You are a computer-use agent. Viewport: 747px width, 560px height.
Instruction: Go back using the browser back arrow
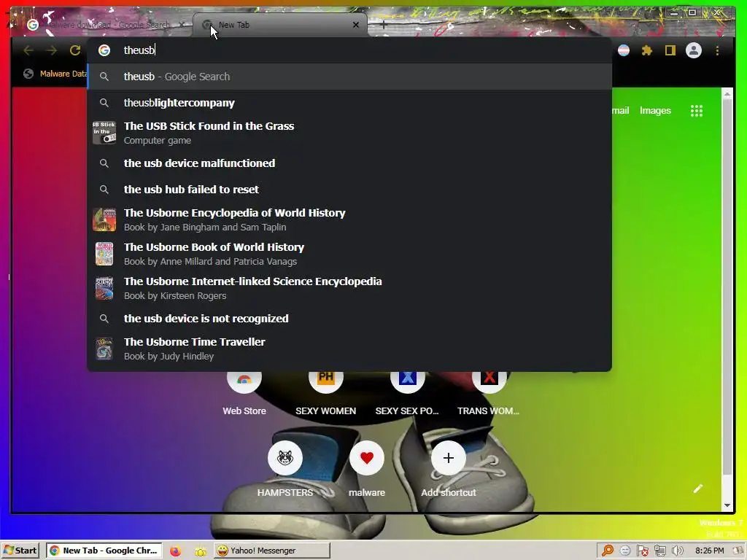[28, 50]
